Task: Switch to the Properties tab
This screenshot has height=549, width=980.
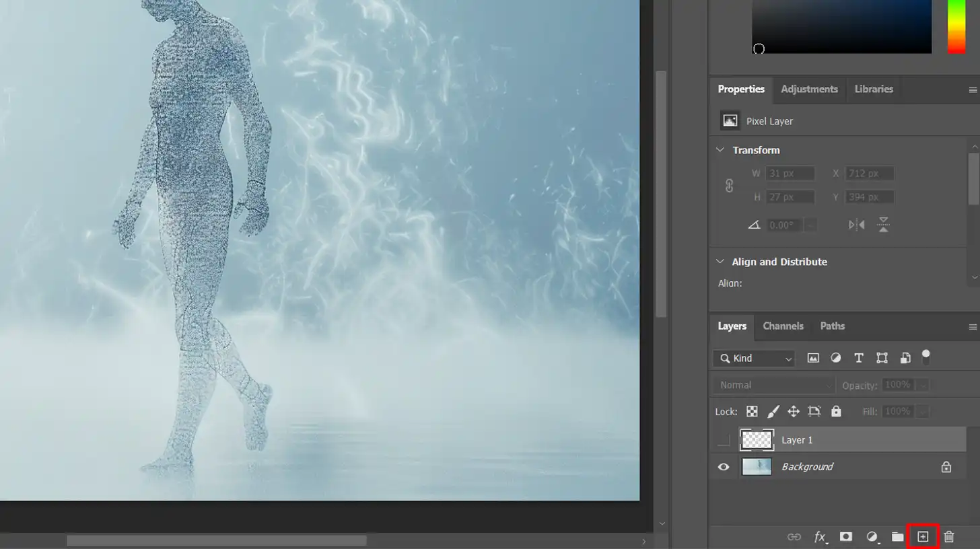Action: coord(741,89)
